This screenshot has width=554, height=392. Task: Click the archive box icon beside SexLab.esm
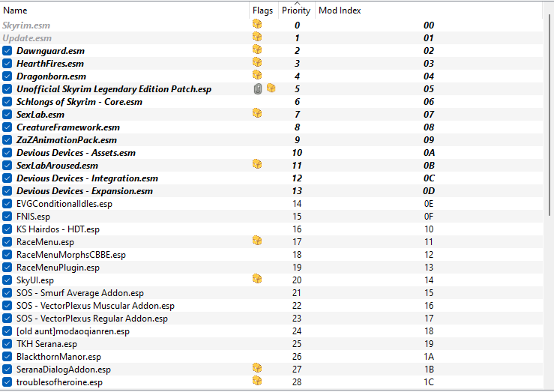(x=257, y=113)
